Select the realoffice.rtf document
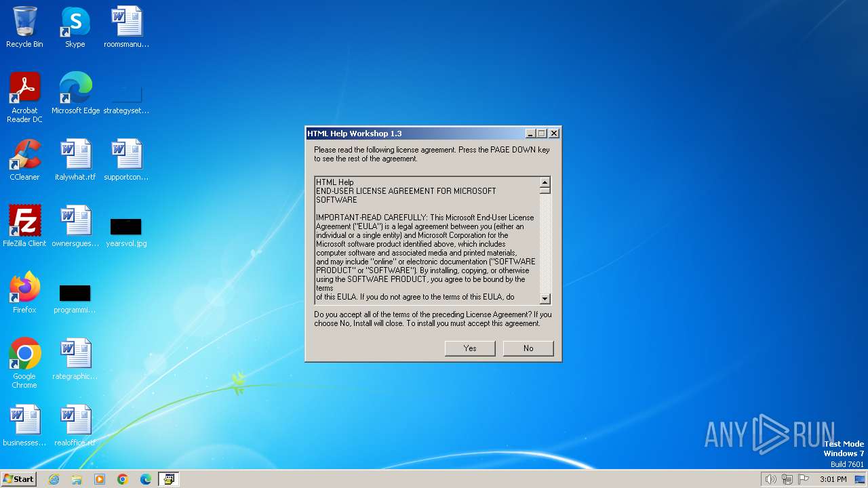This screenshot has height=488, width=868. tap(75, 426)
